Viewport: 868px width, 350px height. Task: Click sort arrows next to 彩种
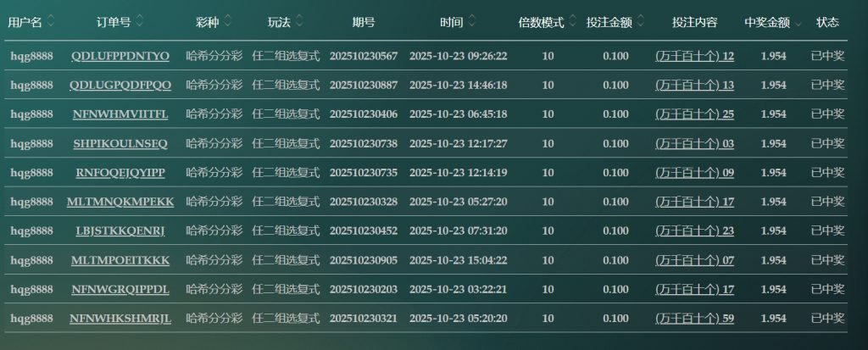point(226,20)
